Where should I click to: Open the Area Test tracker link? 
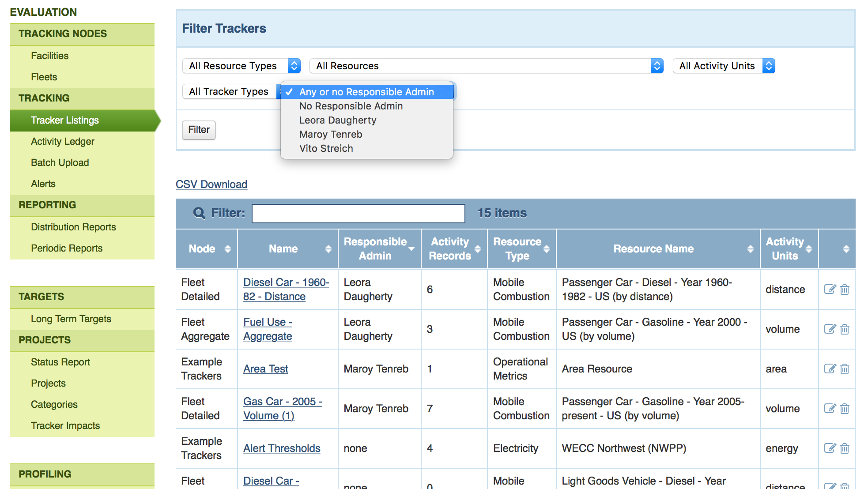click(x=265, y=369)
